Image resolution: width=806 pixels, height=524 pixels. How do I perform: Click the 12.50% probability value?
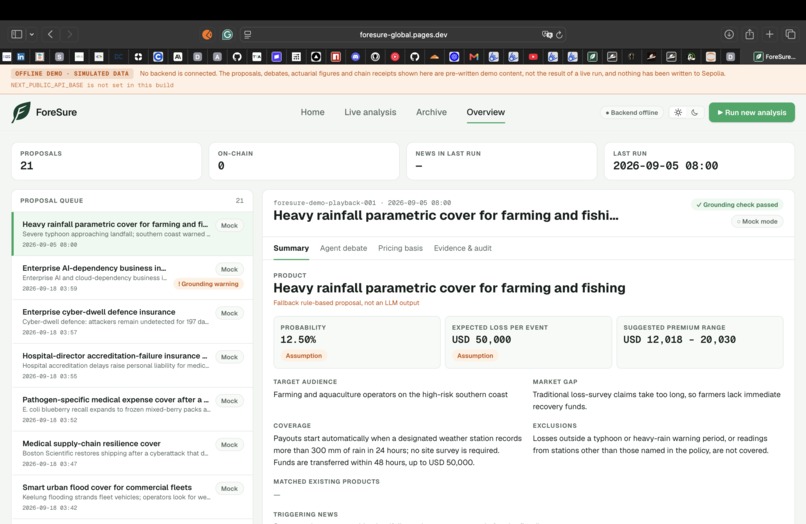298,339
